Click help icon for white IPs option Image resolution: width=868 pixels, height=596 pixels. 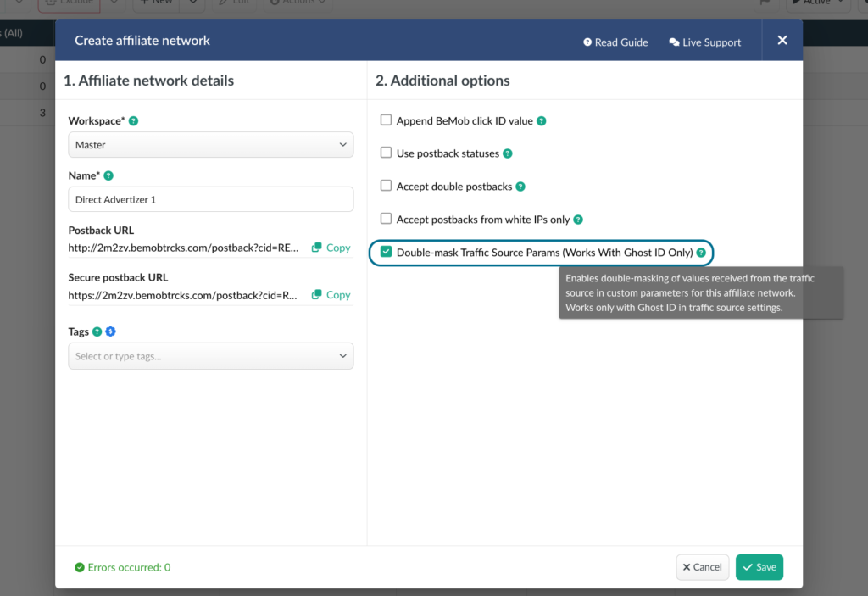click(578, 220)
